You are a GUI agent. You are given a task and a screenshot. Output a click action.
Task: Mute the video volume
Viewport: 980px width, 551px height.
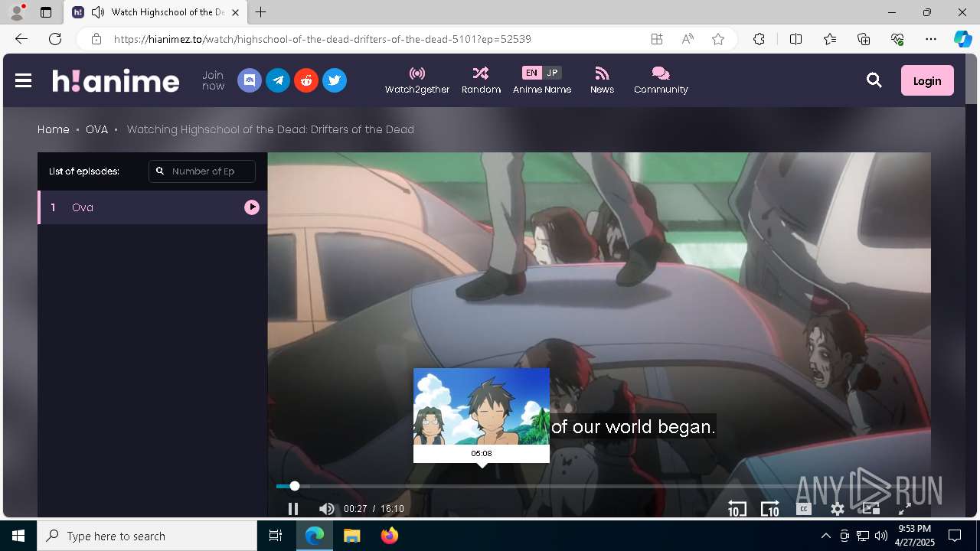[x=327, y=509]
